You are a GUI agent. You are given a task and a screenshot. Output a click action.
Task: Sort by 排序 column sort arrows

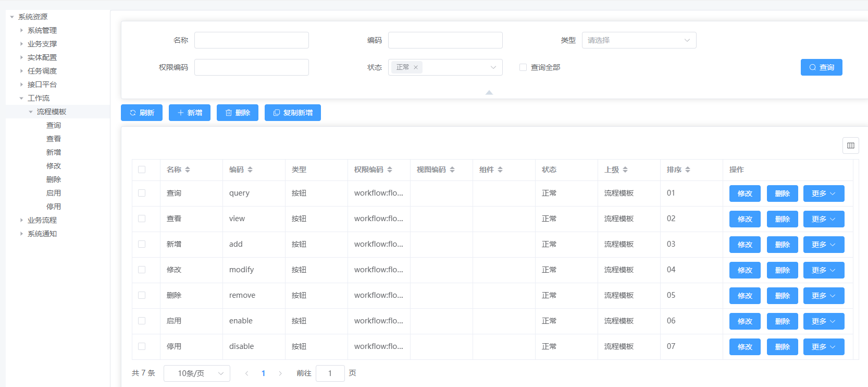[688, 170]
